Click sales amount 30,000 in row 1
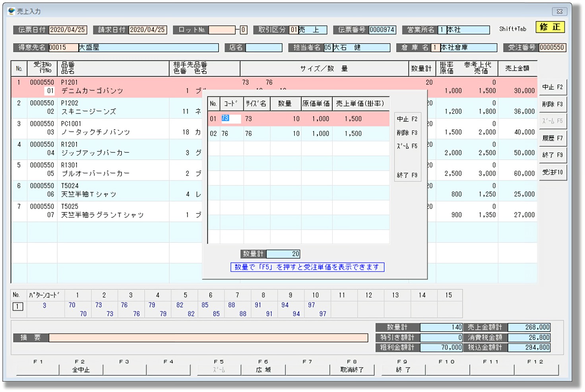The image size is (585, 392). coord(524,91)
